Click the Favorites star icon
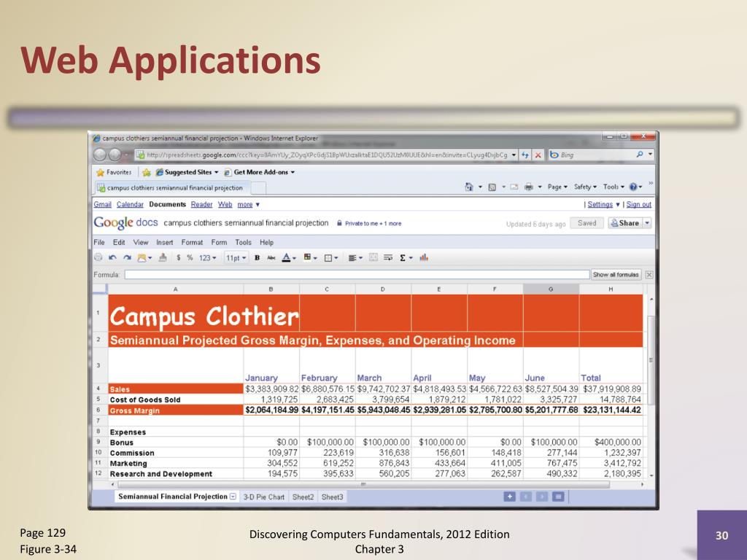 click(100, 172)
